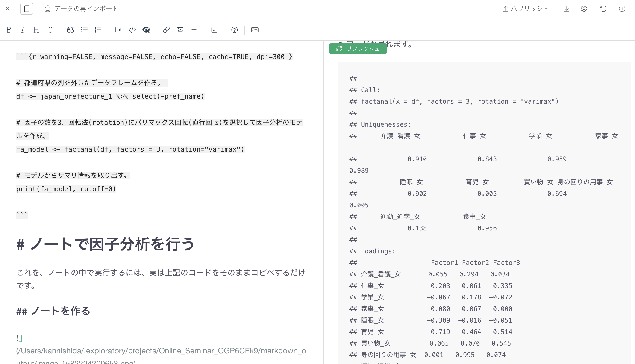Click the comment line about バリマックス回転
635x364 pixels.
[x=159, y=129]
